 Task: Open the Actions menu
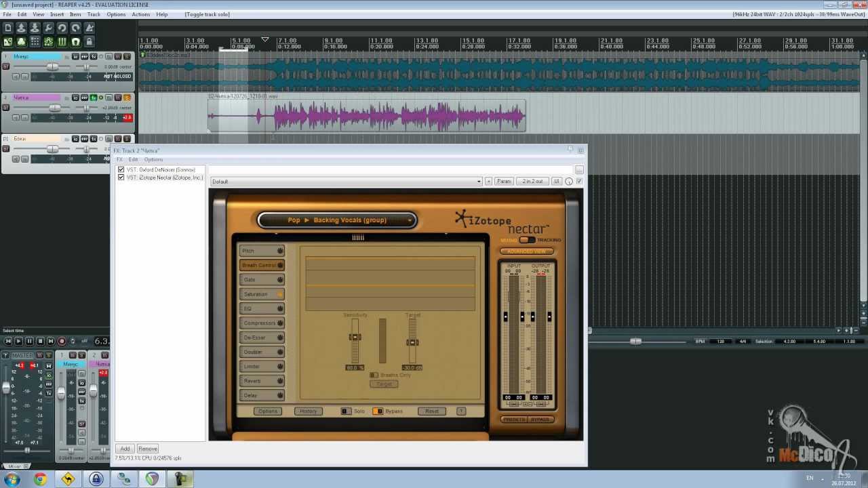[141, 14]
